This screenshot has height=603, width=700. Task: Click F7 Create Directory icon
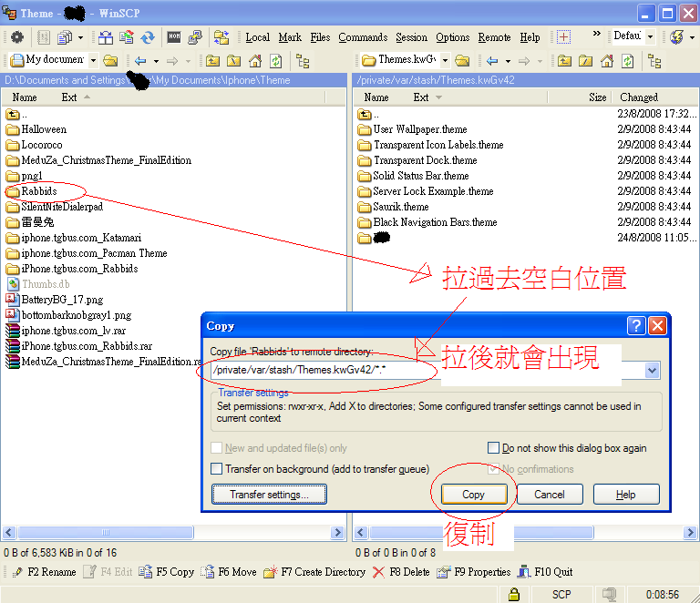click(271, 572)
